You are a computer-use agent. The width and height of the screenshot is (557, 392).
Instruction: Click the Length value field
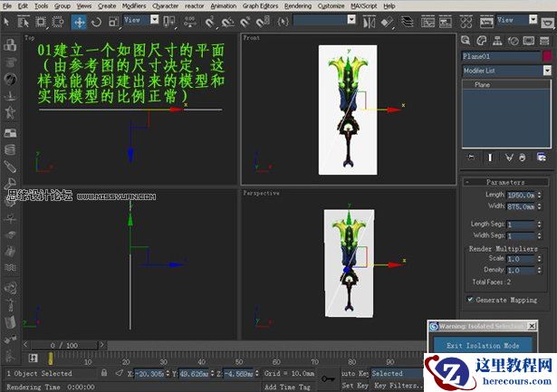point(521,195)
